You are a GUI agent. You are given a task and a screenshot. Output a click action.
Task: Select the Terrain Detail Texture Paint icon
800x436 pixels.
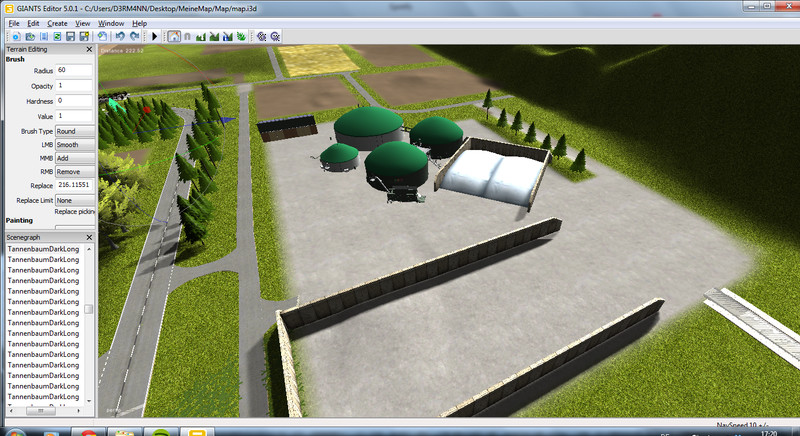(214, 36)
